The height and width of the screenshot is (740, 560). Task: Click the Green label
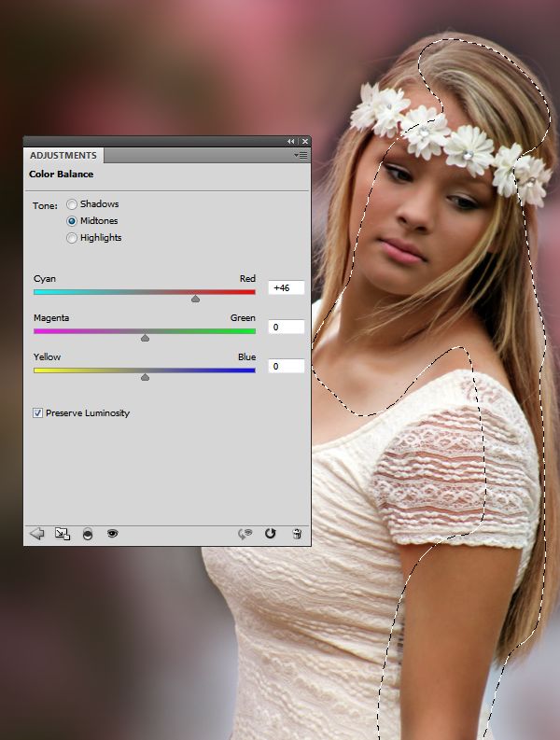[243, 318]
